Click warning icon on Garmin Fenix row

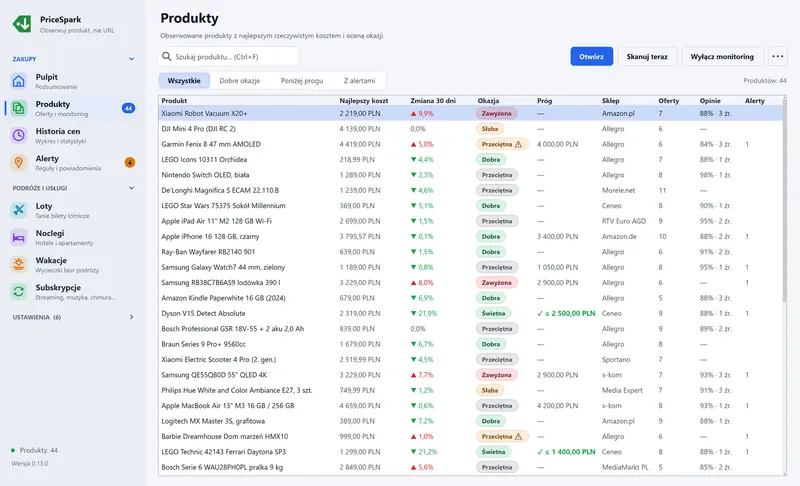(518, 144)
